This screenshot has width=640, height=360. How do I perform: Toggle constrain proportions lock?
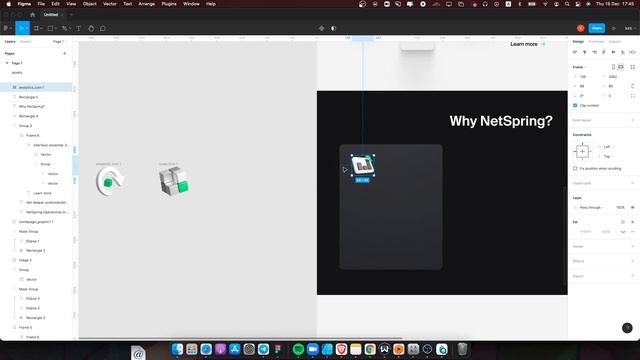(x=633, y=86)
